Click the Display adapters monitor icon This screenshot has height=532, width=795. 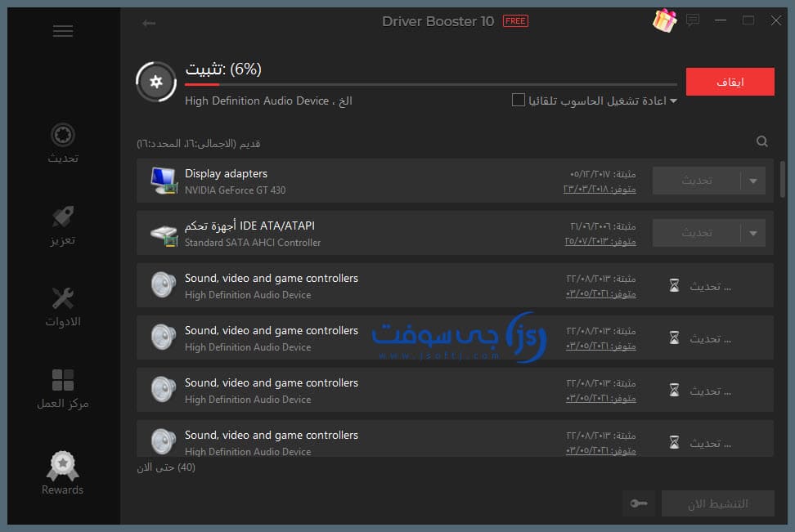164,181
